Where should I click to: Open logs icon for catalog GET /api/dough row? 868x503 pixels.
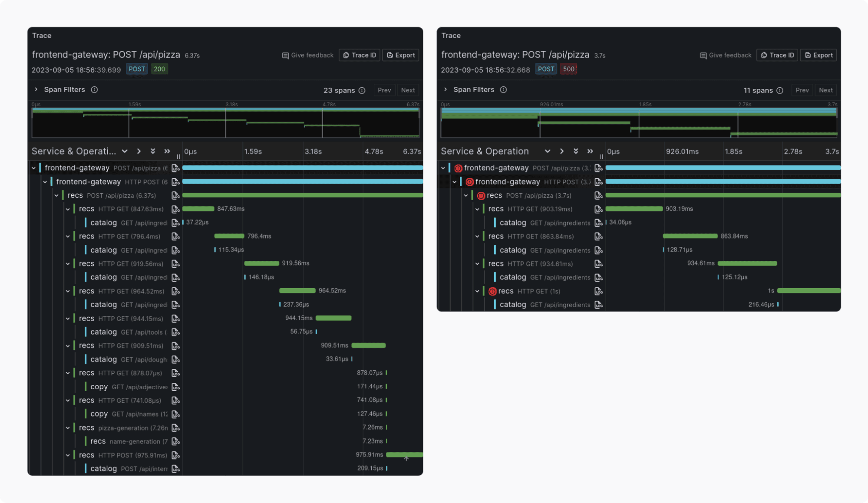coord(175,359)
